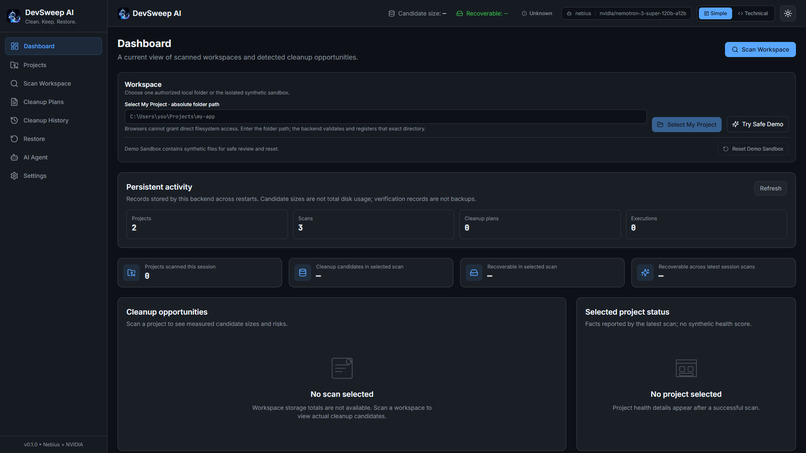Click the Projects scanned this session icon
806x453 pixels.
pyautogui.click(x=132, y=273)
